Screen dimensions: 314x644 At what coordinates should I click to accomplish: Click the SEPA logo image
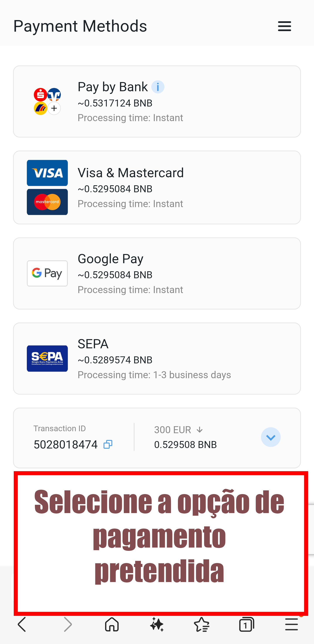pos(47,359)
